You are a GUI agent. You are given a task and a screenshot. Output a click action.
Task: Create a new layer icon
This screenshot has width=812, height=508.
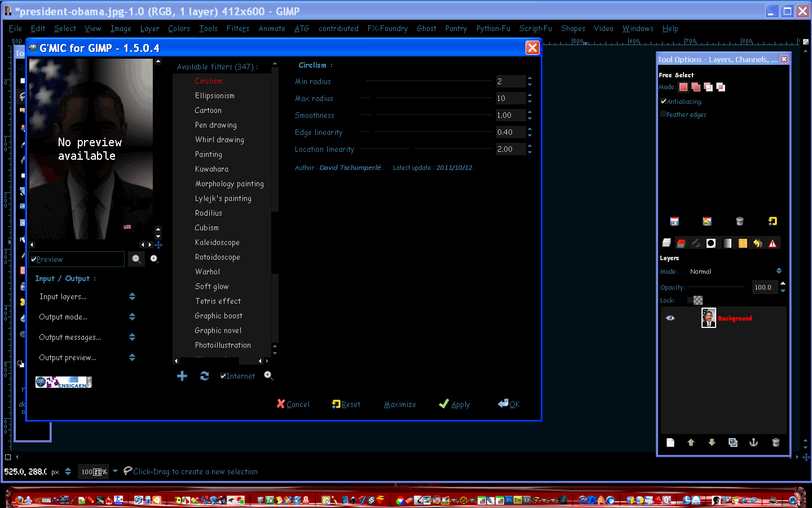click(x=670, y=443)
